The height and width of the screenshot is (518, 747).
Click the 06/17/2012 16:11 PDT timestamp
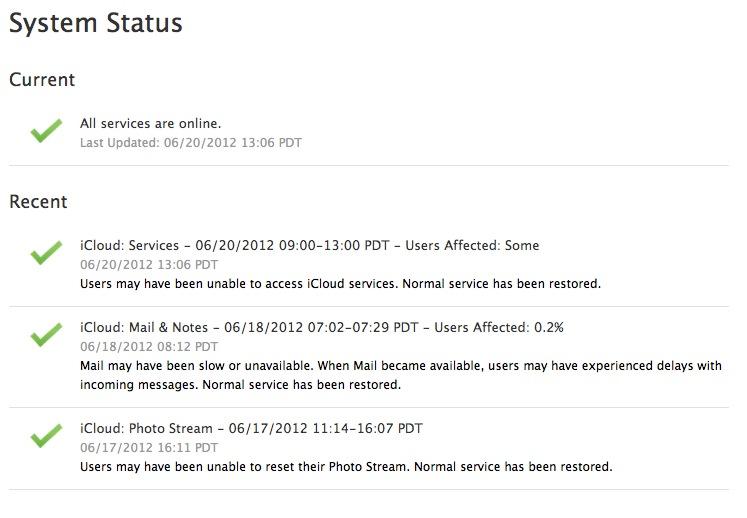coord(149,447)
